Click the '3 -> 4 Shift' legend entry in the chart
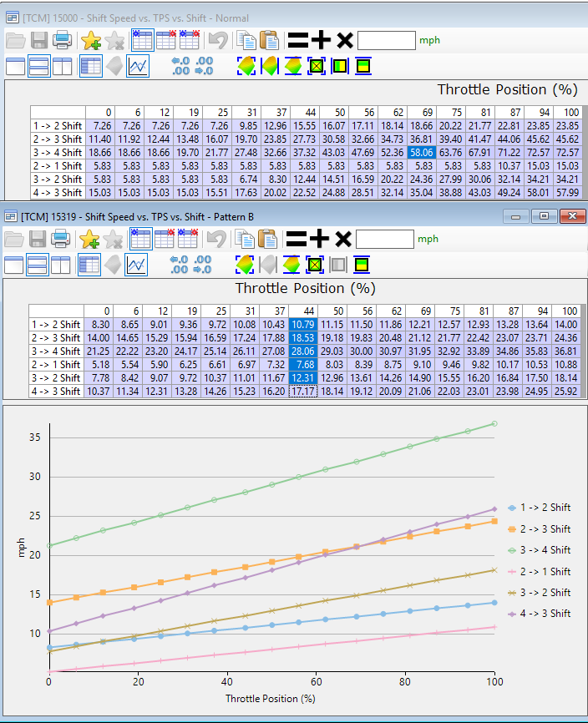588x723 pixels. 539,550
